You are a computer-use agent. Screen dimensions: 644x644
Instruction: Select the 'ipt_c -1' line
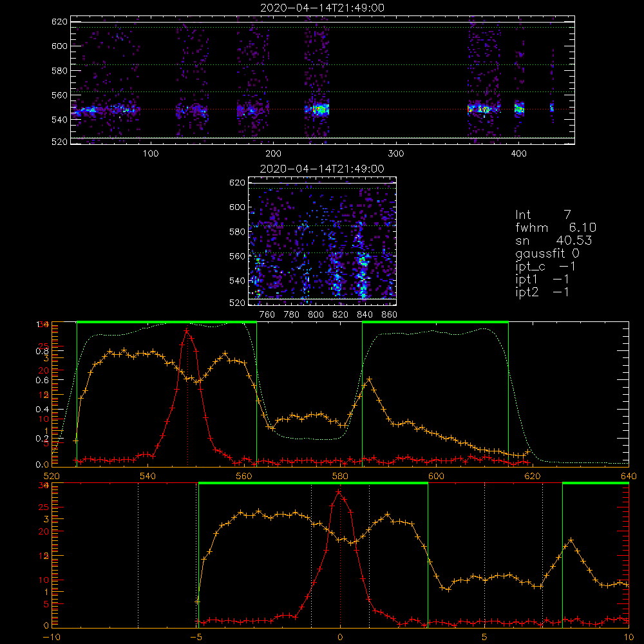point(545,267)
